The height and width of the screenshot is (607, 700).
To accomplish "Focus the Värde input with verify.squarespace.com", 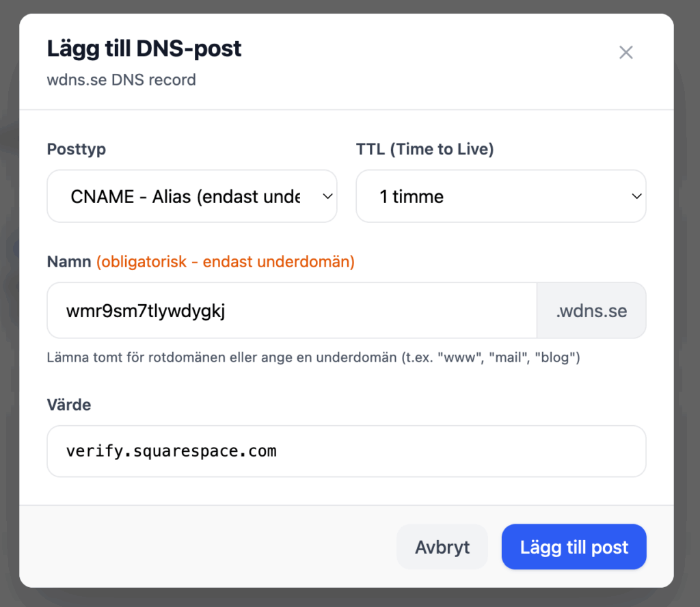I will click(x=346, y=451).
